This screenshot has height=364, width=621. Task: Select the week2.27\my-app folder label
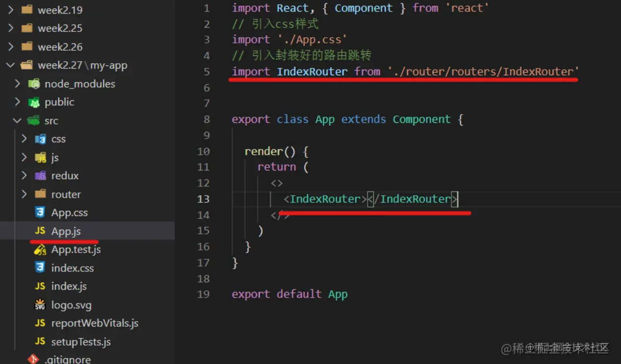pyautogui.click(x=82, y=65)
